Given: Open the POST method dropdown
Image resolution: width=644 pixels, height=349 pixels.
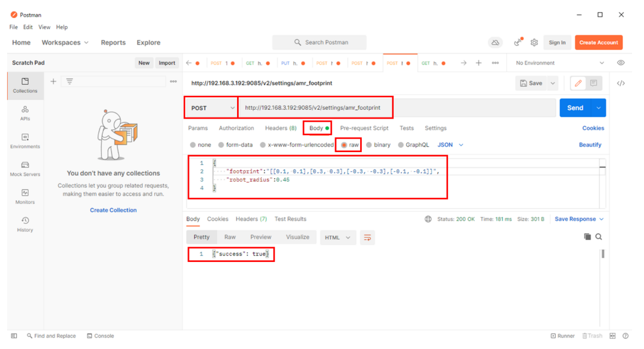Looking at the screenshot, I should (211, 108).
